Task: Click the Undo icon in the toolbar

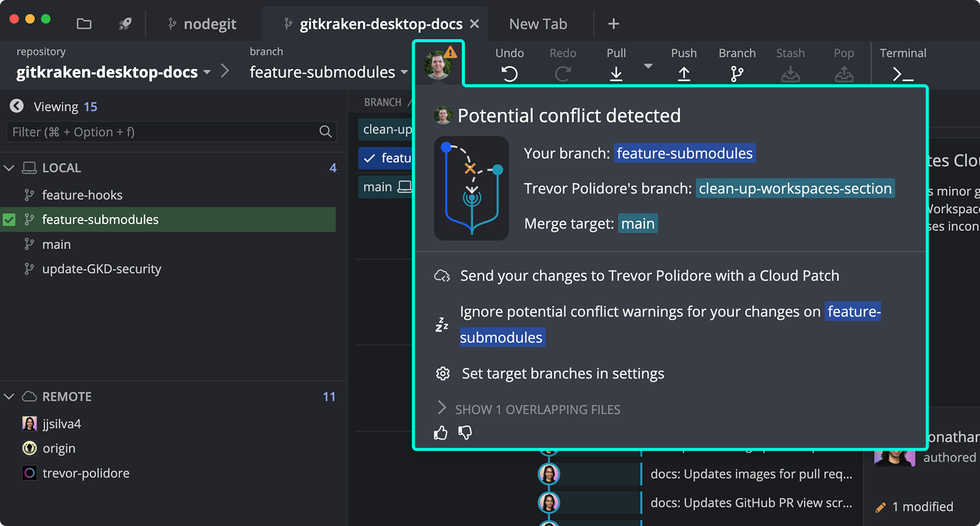Action: point(509,73)
